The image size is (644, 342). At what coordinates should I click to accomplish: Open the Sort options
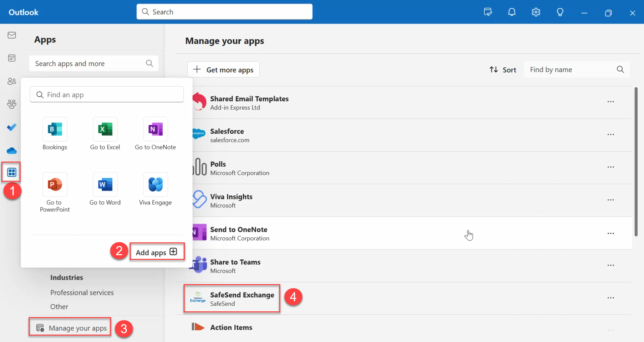(503, 70)
